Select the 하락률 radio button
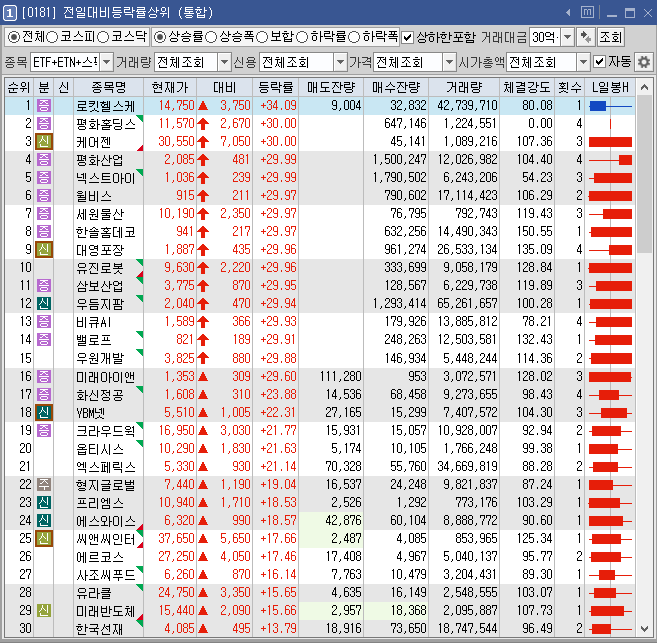Viewport: 657px width, 643px height. click(302, 37)
